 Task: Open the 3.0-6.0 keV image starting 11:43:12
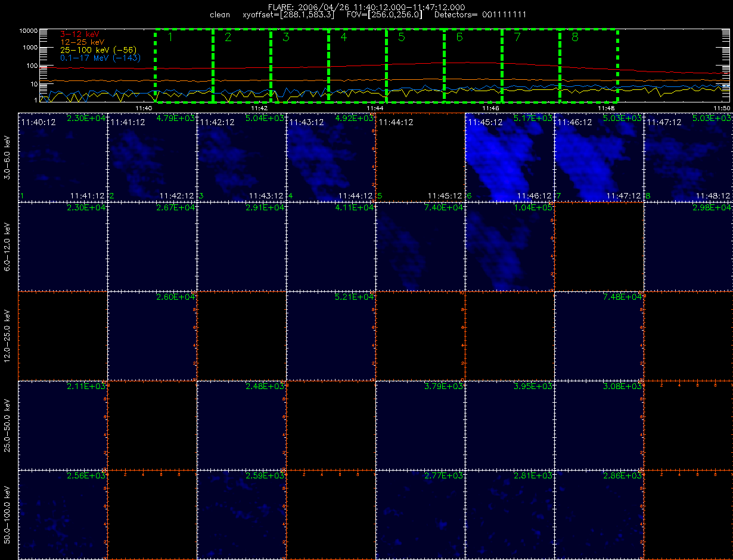pos(331,157)
